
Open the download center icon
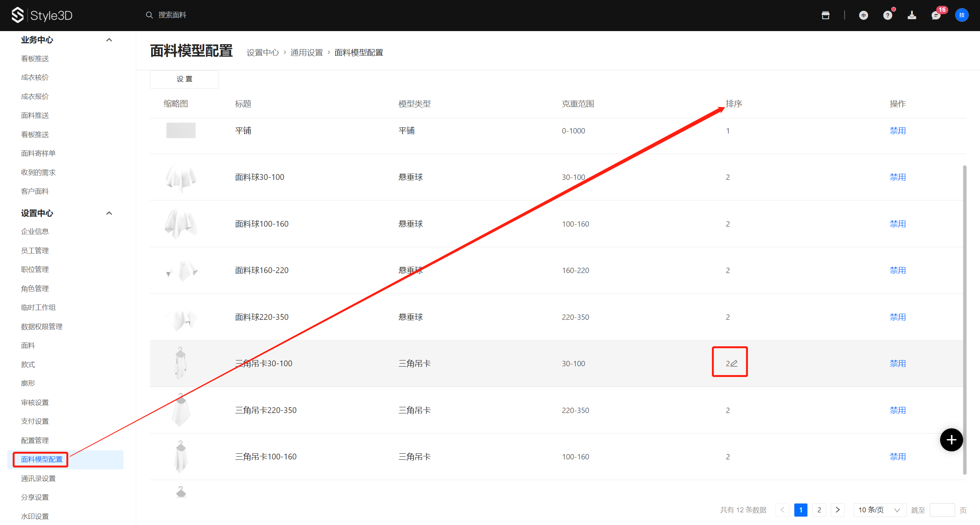[x=912, y=15]
